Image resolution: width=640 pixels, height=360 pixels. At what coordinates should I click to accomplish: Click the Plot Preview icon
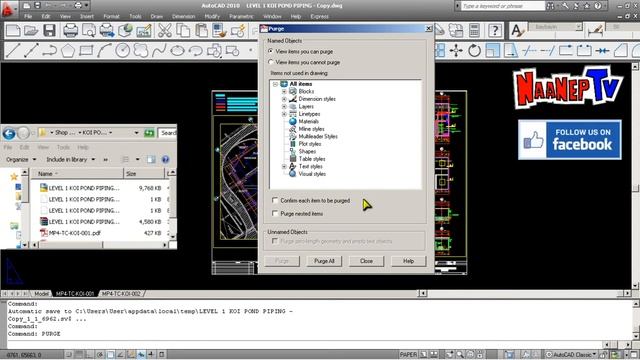pyautogui.click(x=89, y=31)
